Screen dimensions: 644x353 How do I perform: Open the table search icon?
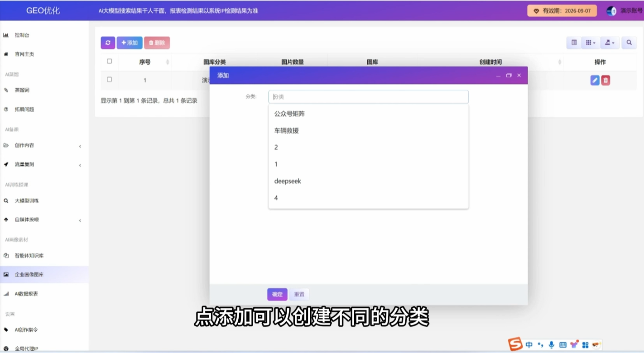[629, 43]
